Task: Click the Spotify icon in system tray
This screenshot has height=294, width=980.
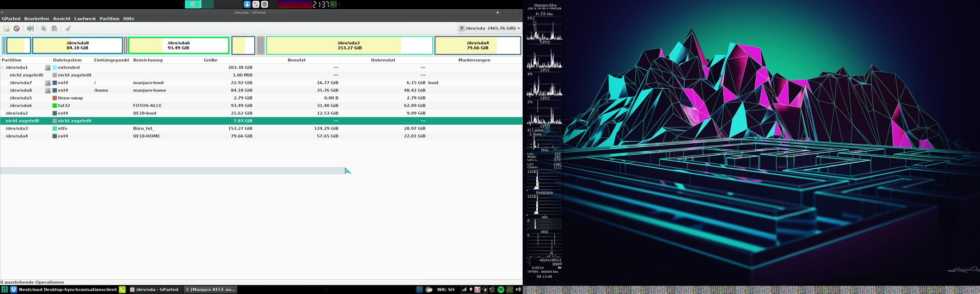Action: 501,290
